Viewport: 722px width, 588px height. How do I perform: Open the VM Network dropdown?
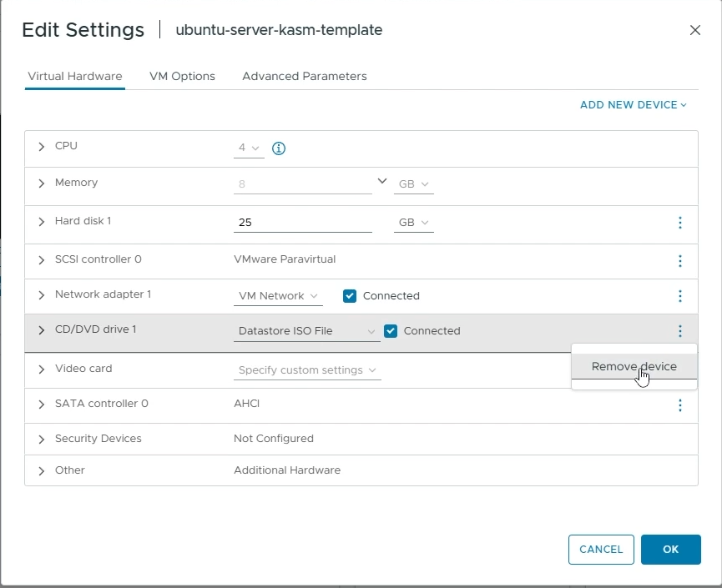[x=278, y=295]
